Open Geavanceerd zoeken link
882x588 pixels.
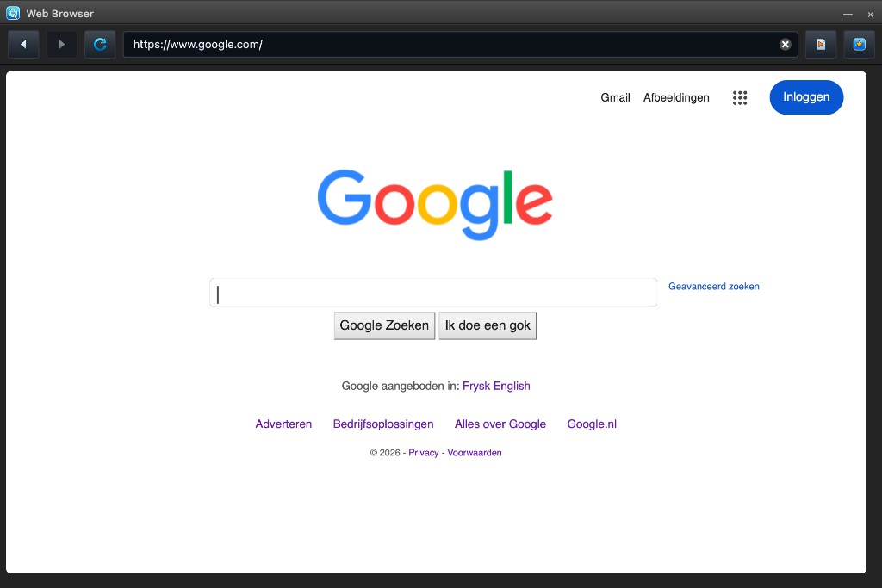point(713,286)
